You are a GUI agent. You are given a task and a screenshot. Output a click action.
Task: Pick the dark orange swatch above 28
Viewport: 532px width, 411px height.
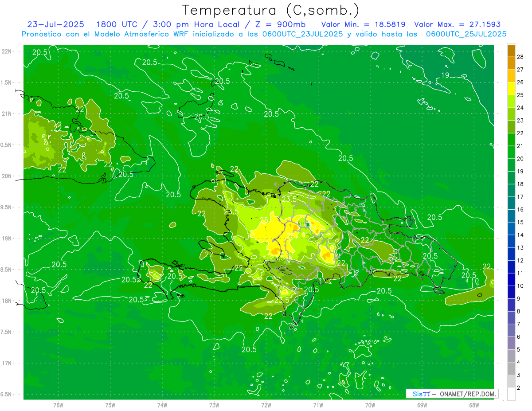tap(511, 51)
